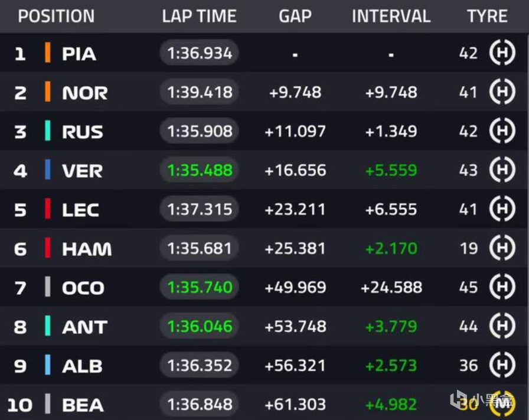Click the hard tyre icon for LEC
The height and width of the screenshot is (420, 529).
click(x=502, y=209)
